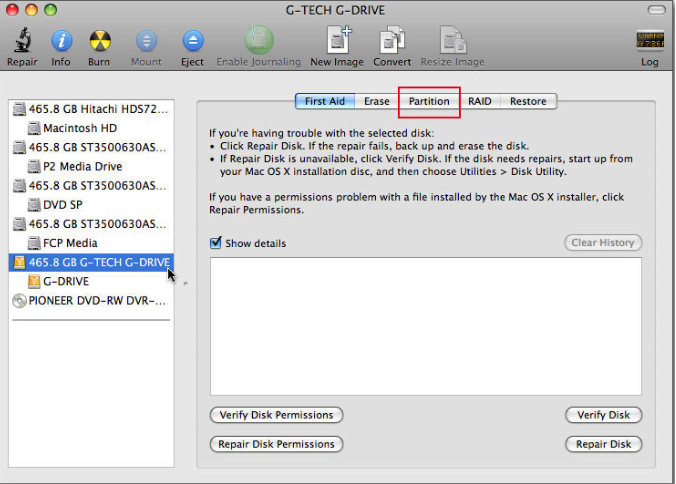The height and width of the screenshot is (484, 676).
Task: Click the Enable Journaling icon
Action: point(259,40)
